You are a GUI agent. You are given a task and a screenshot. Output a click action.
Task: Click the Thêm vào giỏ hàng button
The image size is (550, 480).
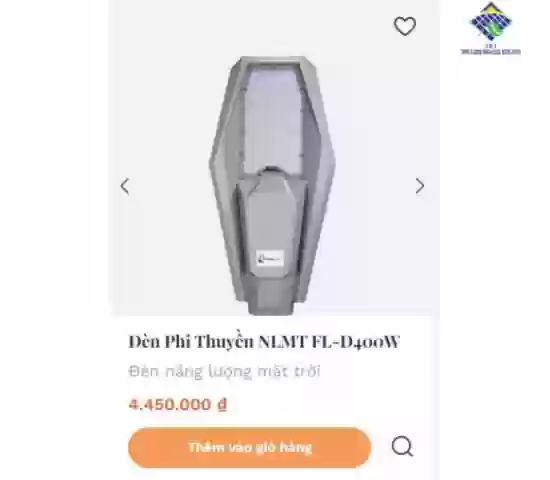(249, 447)
